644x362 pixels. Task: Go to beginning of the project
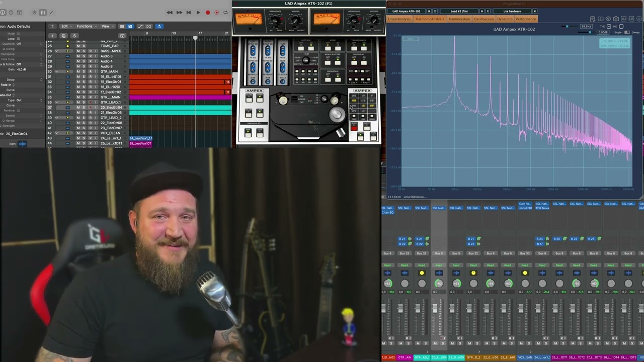[189, 13]
